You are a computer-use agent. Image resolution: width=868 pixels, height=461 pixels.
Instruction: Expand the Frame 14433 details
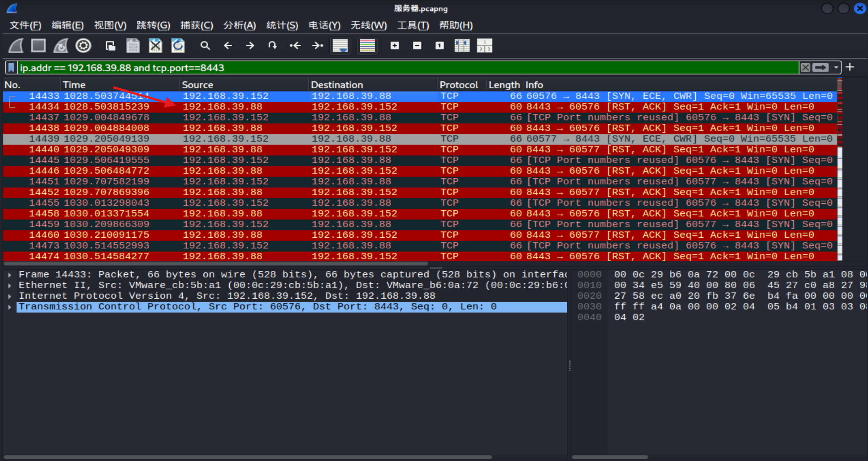pyautogui.click(x=10, y=275)
